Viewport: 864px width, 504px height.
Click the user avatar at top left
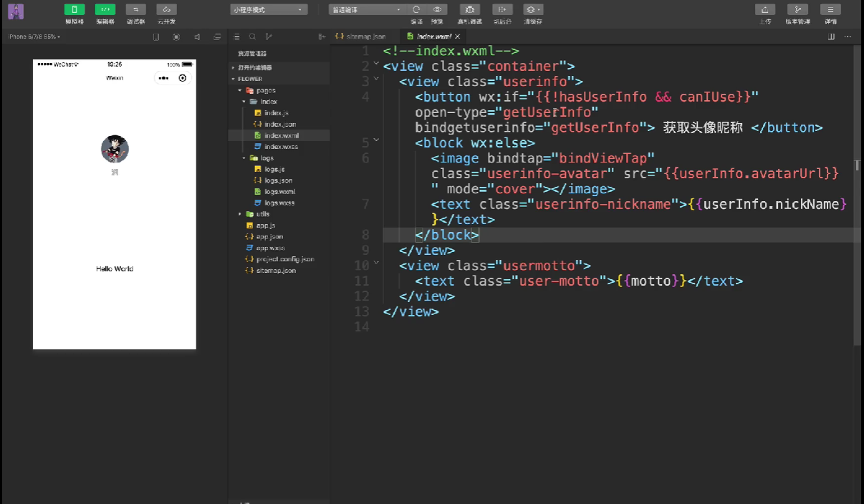[x=16, y=11]
